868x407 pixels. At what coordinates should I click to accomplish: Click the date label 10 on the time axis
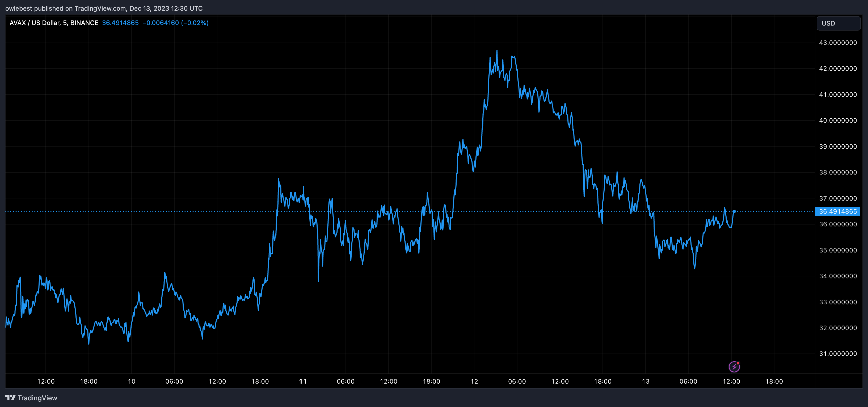pyautogui.click(x=131, y=381)
